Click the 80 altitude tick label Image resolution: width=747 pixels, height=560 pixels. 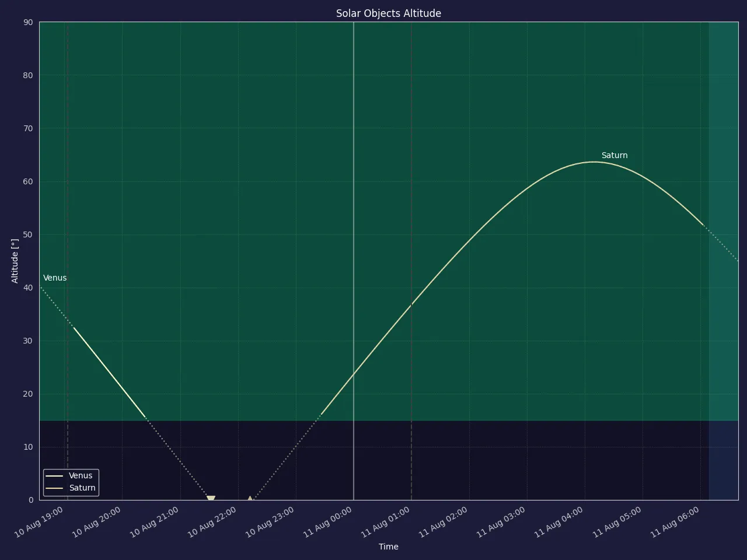click(x=29, y=75)
